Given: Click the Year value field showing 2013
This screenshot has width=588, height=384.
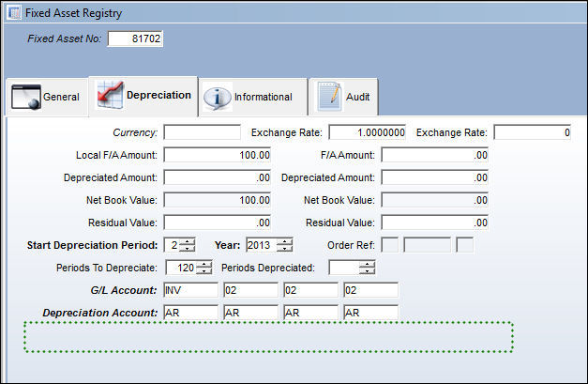Looking at the screenshot, I should pyautogui.click(x=262, y=245).
